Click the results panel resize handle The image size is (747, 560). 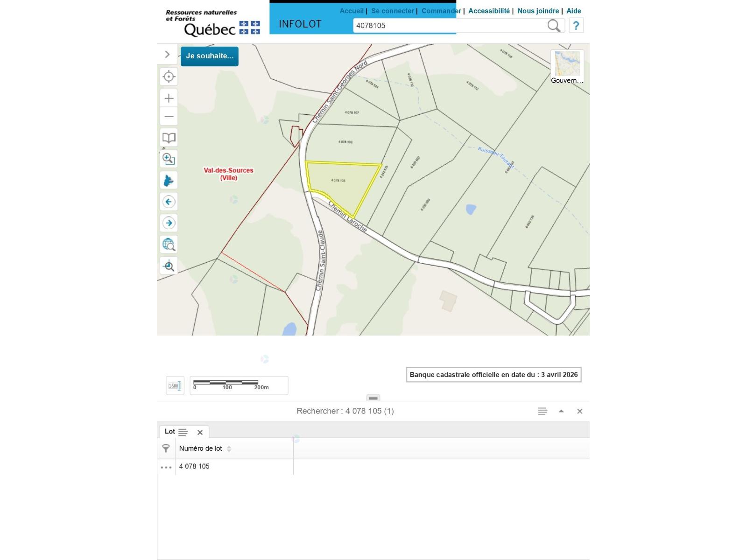pyautogui.click(x=373, y=398)
